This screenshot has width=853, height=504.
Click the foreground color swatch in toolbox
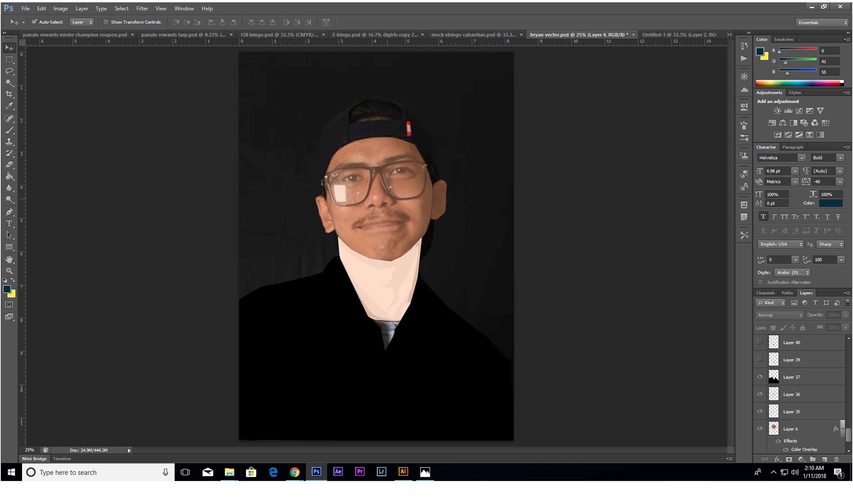7,289
